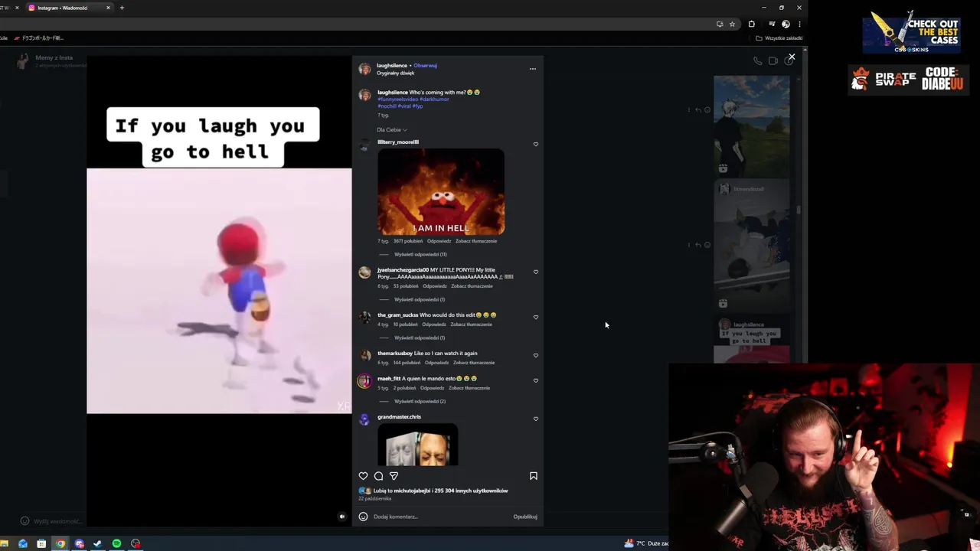The width and height of the screenshot is (980, 551).
Task: Expand 'Wyświetl odpowiedzi (2)' under maeh_fitt
Action: [420, 401]
